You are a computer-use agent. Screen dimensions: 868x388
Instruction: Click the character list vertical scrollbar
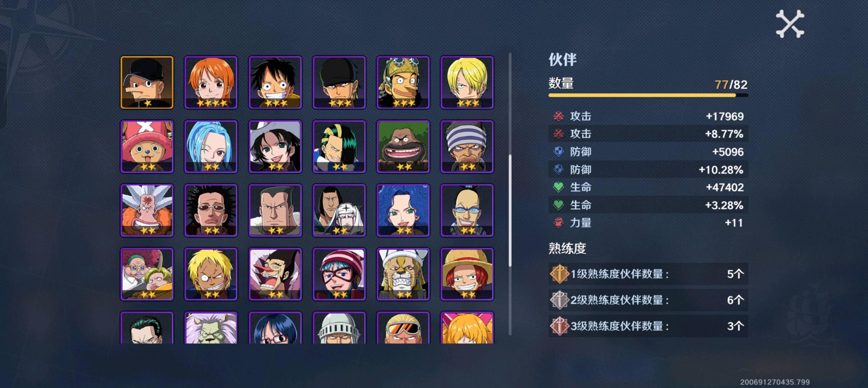point(510,210)
